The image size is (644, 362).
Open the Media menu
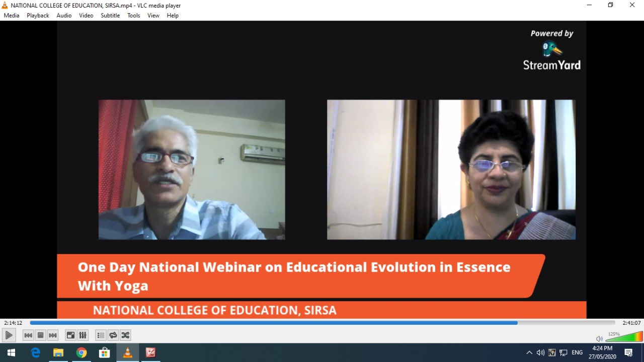click(x=12, y=16)
